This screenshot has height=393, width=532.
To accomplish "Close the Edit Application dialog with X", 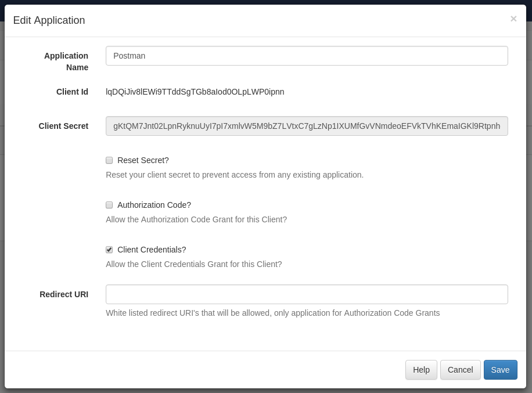I will pyautogui.click(x=513, y=19).
